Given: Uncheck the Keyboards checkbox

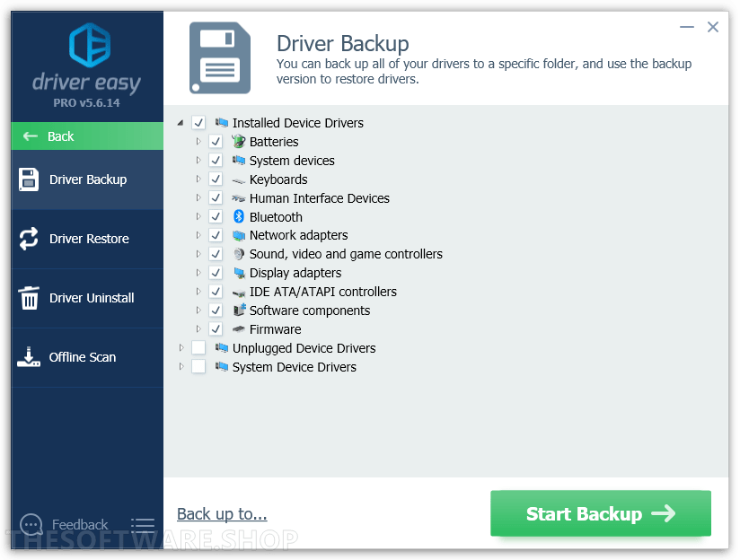Looking at the screenshot, I should [x=216, y=179].
